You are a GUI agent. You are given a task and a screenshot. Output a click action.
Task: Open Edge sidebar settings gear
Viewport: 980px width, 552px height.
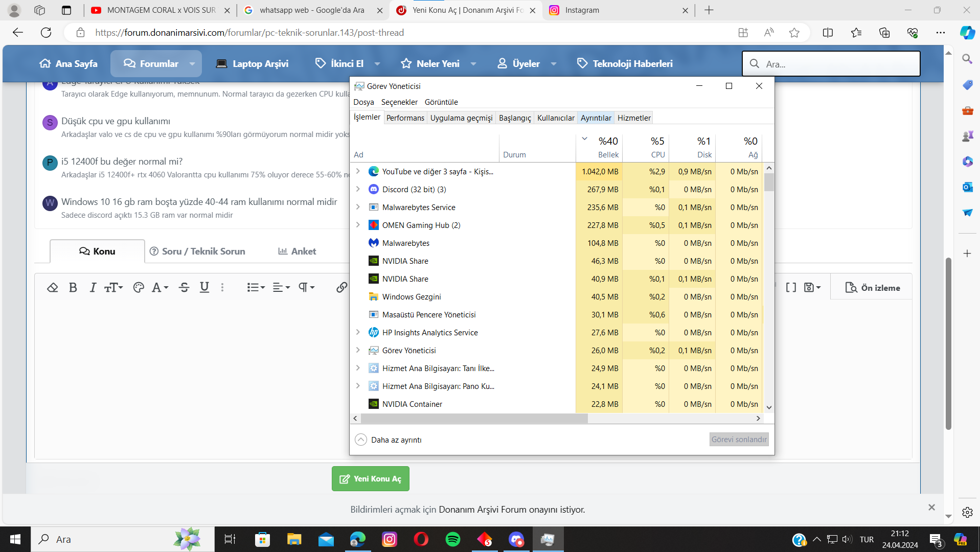tap(967, 512)
